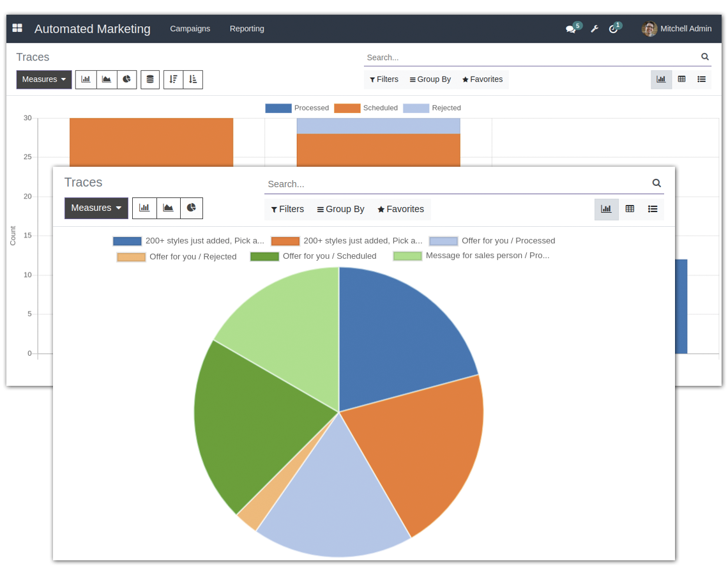
Task: Open the Measures dropdown in the front window
Action: (x=96, y=208)
